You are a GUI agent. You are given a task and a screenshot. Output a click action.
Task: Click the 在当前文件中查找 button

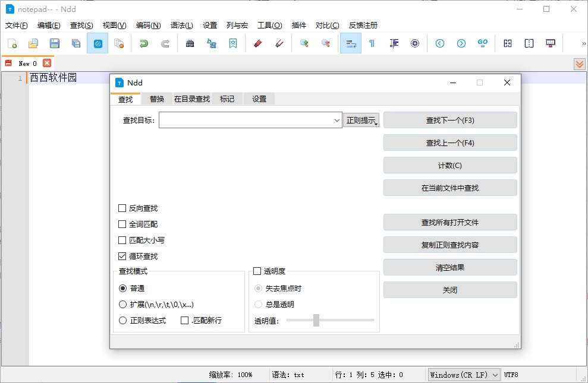point(450,188)
